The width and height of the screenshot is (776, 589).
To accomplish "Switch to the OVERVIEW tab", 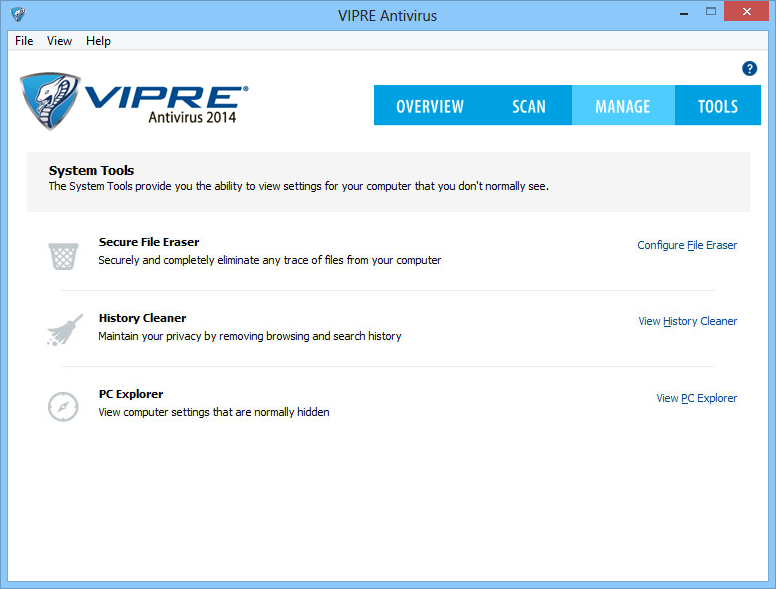I will (430, 105).
